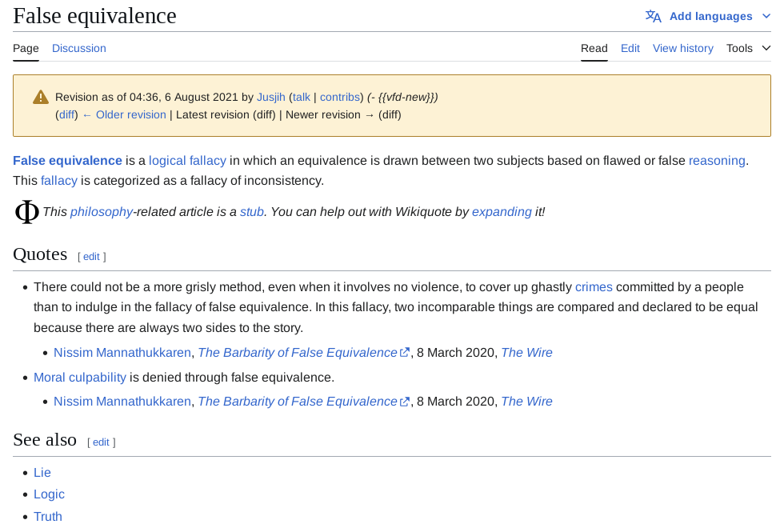Click external link icon after first Barbarity citation
This screenshot has width=784, height=532.
pos(405,353)
